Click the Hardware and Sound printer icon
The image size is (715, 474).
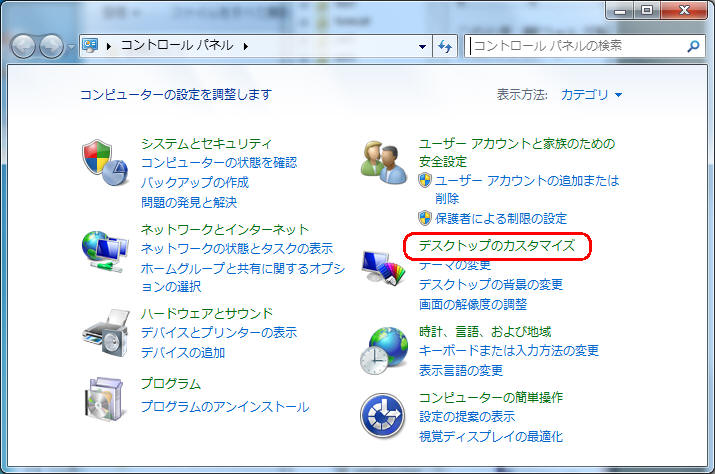click(x=105, y=333)
